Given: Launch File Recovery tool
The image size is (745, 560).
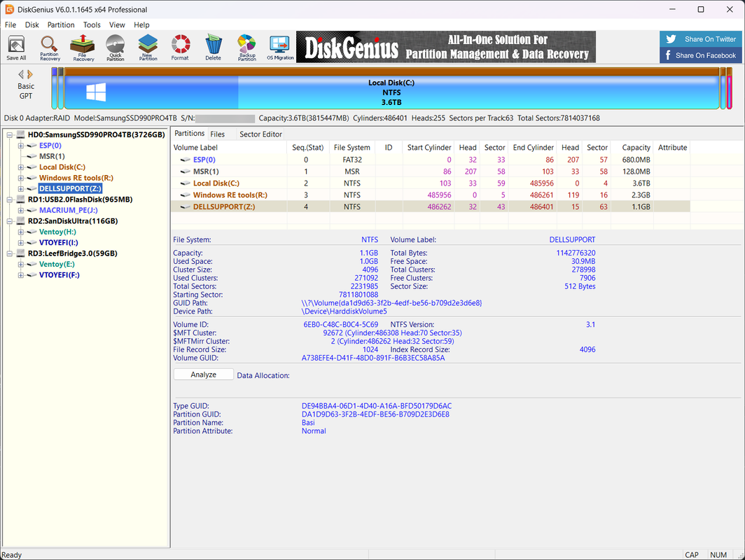Looking at the screenshot, I should click(x=83, y=48).
